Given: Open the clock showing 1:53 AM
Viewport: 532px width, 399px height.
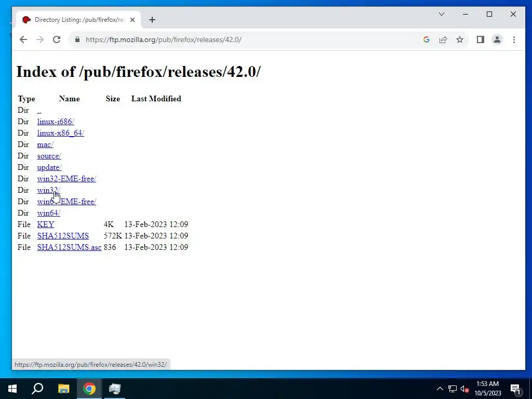Looking at the screenshot, I should pos(487,389).
